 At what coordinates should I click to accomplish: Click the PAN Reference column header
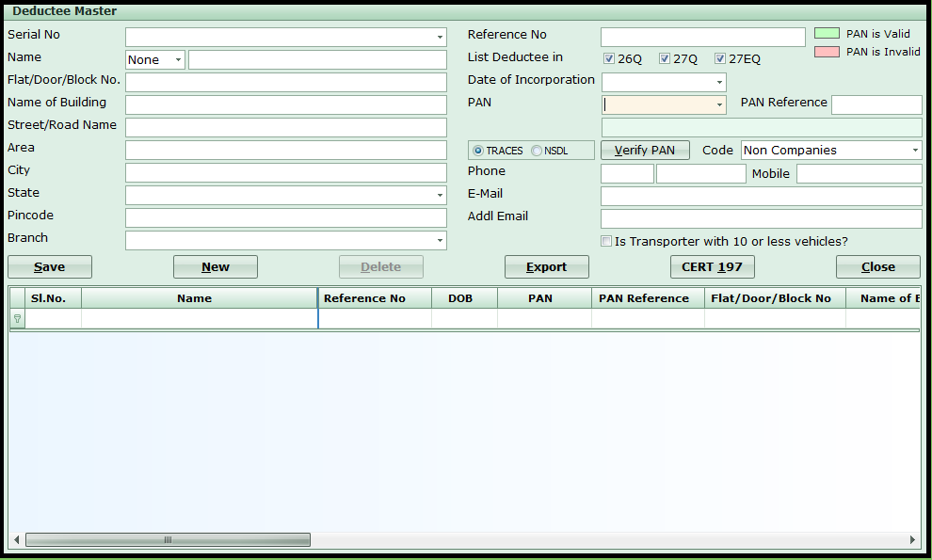point(648,297)
